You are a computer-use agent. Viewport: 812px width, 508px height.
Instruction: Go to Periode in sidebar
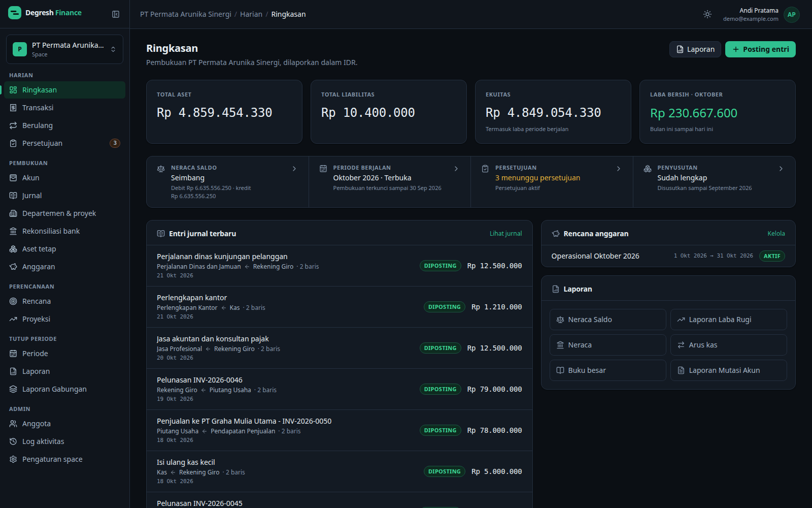[x=64, y=354]
